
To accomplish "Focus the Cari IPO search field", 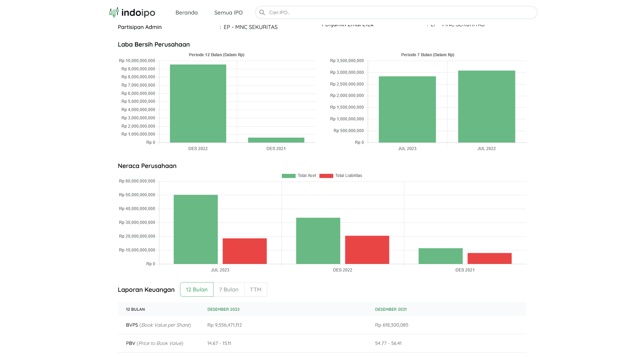I will coord(396,12).
